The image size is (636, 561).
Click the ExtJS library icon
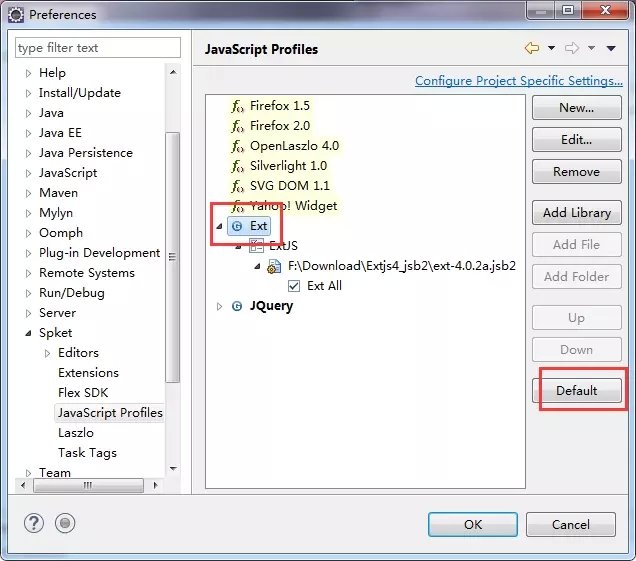[x=256, y=246]
